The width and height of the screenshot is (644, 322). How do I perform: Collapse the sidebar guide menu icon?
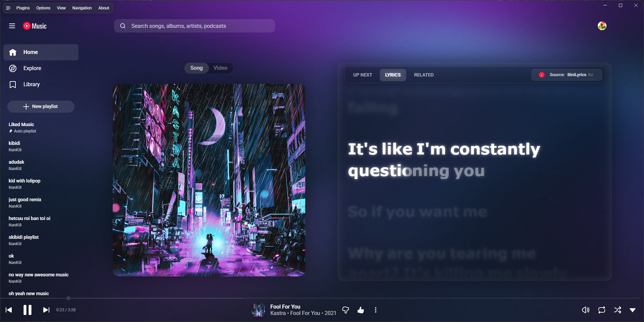click(x=12, y=26)
